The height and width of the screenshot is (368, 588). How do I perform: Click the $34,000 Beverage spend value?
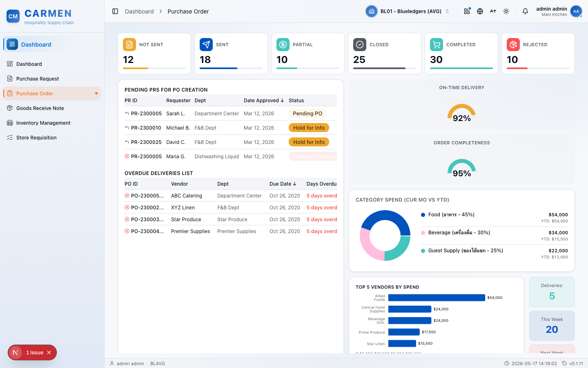[558, 233]
